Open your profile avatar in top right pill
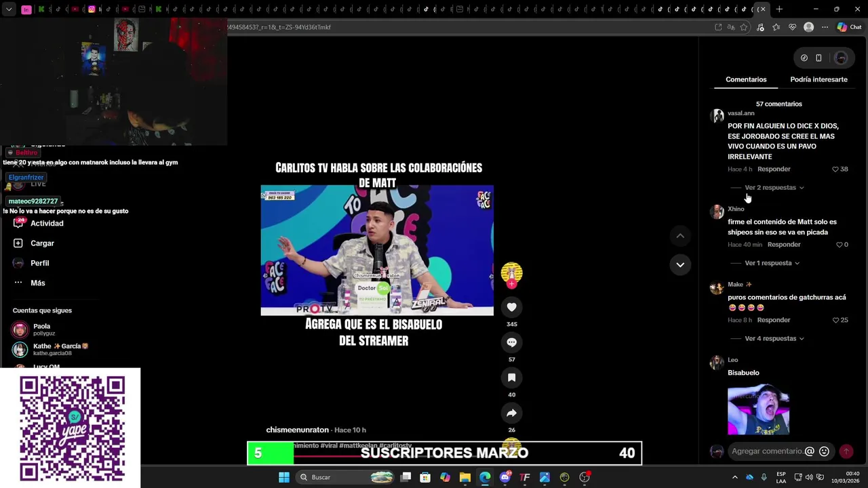 pyautogui.click(x=841, y=58)
